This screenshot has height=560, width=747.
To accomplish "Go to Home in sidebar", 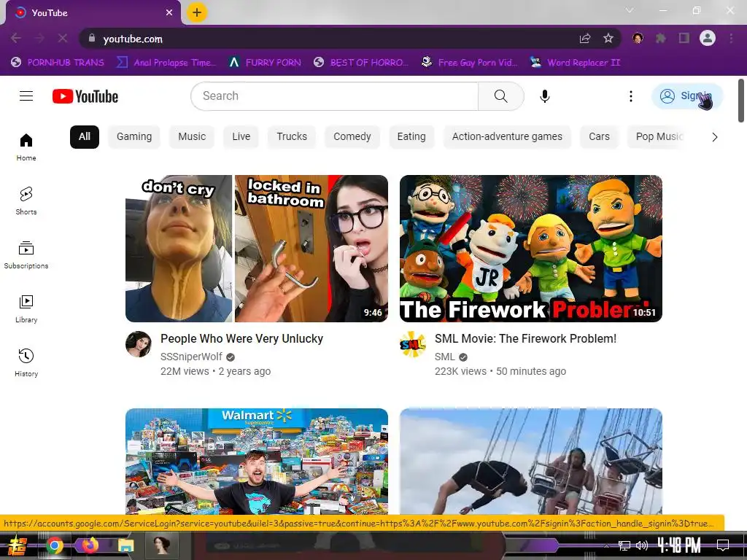I will (x=26, y=147).
